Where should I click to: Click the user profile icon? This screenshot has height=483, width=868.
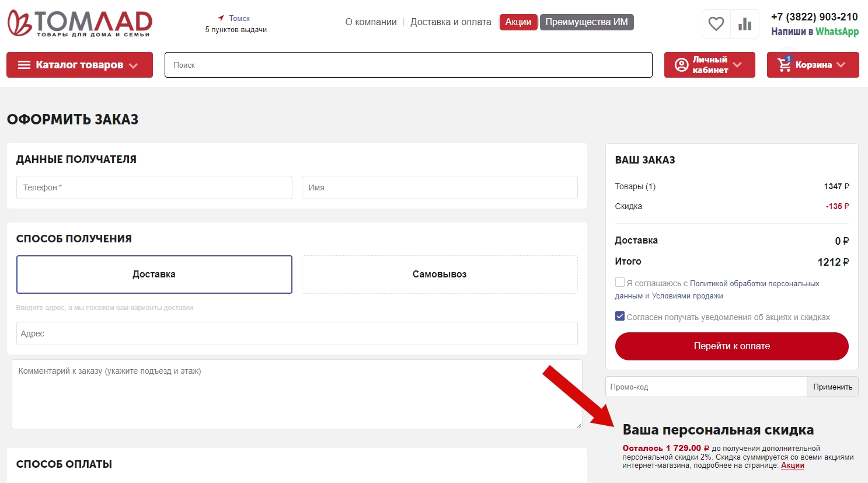pos(681,65)
